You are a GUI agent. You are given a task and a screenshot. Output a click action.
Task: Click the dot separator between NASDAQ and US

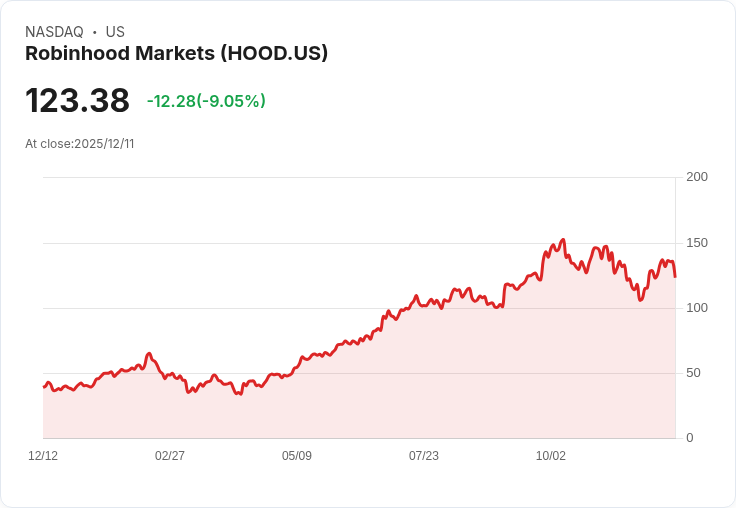[94, 32]
